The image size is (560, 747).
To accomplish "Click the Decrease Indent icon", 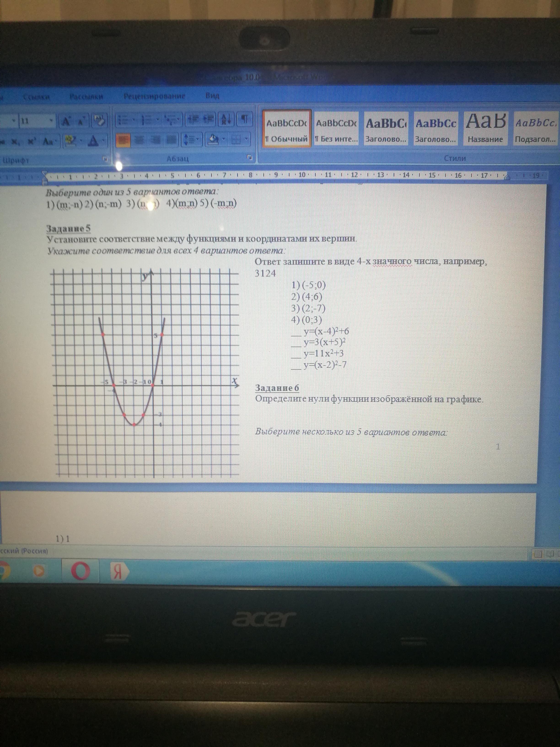I will [194, 120].
